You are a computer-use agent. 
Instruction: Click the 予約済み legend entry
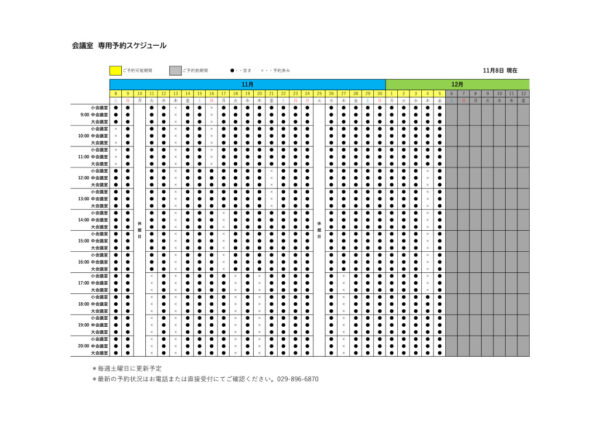click(x=276, y=70)
